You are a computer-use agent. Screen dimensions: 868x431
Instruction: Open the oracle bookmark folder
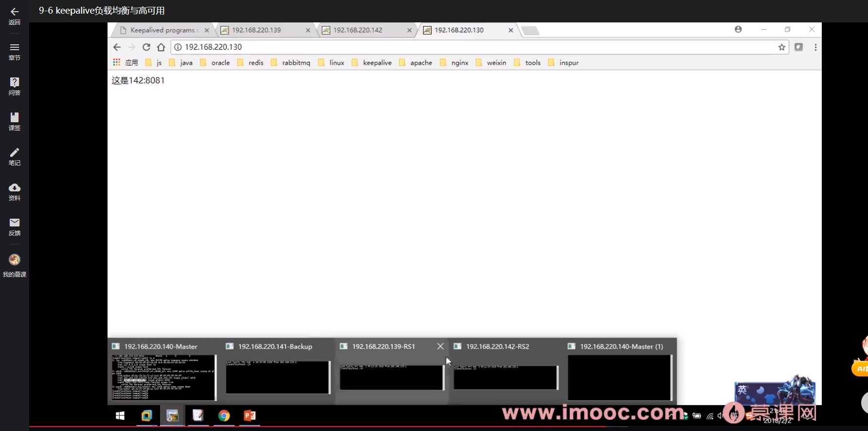click(x=215, y=62)
